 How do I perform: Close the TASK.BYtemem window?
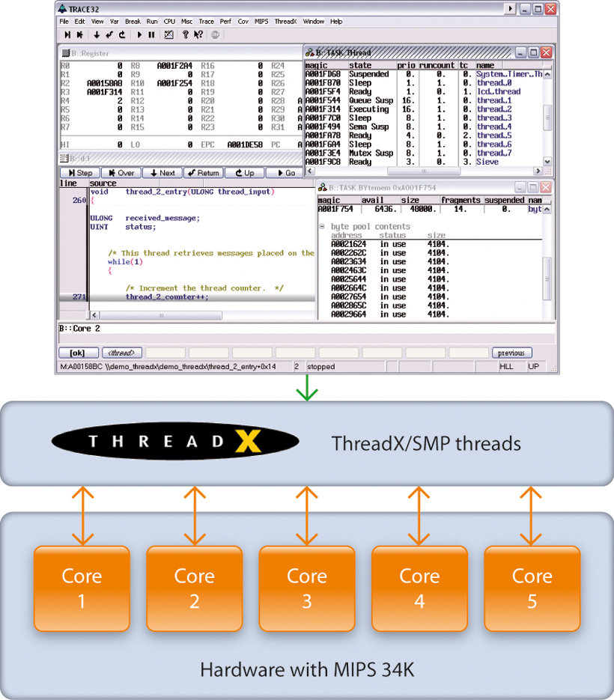pos(546,187)
